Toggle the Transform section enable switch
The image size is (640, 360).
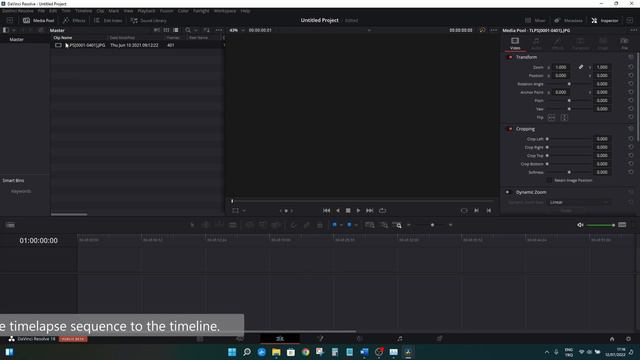click(x=510, y=57)
